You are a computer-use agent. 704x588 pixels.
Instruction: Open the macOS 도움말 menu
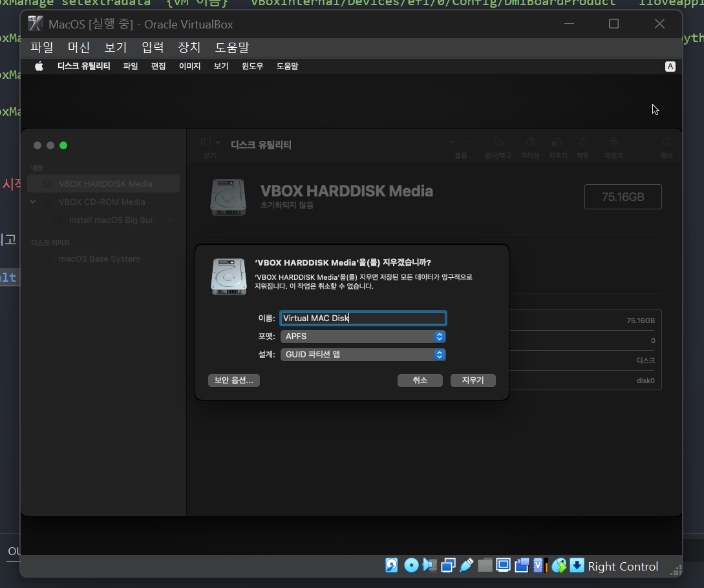pos(287,67)
